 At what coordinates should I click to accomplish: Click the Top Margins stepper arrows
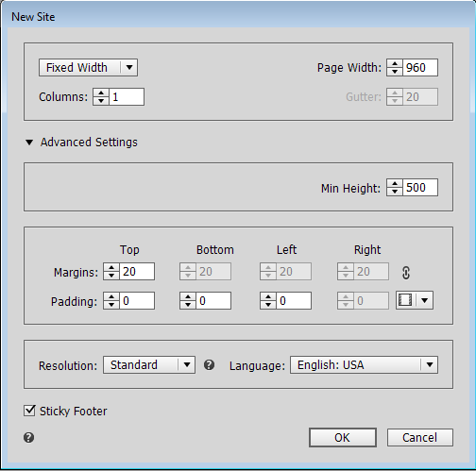(111, 272)
